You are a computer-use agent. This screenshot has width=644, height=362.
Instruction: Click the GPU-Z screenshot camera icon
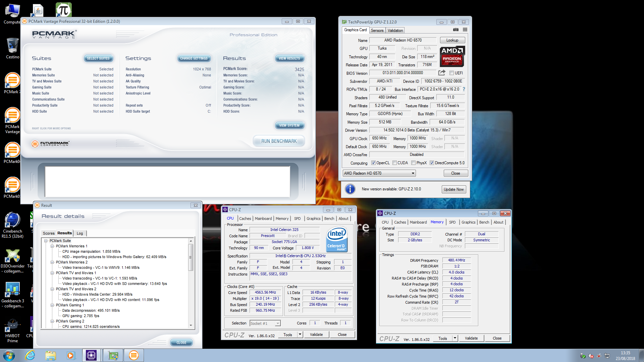pos(455,30)
